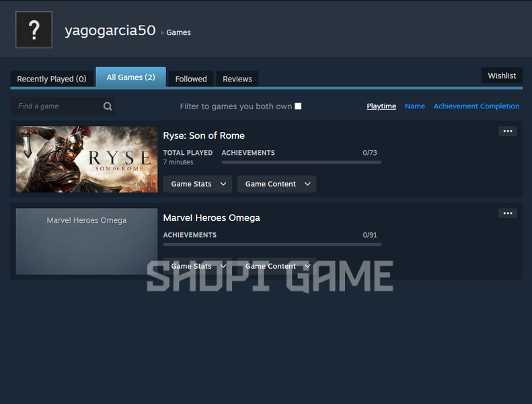Expand Game Stats for Ryse: Son of Rome
Viewport: 532px width, 404px height.
point(198,184)
